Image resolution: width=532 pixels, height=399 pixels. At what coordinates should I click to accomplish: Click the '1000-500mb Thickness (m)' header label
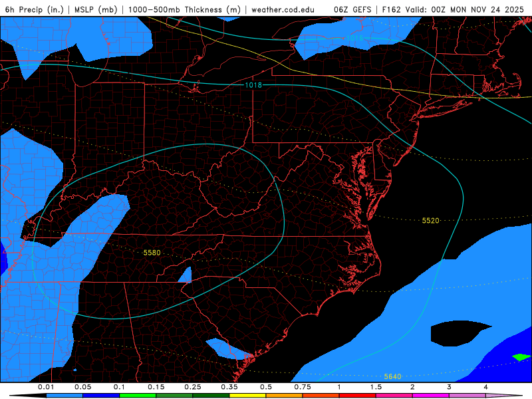184,9
